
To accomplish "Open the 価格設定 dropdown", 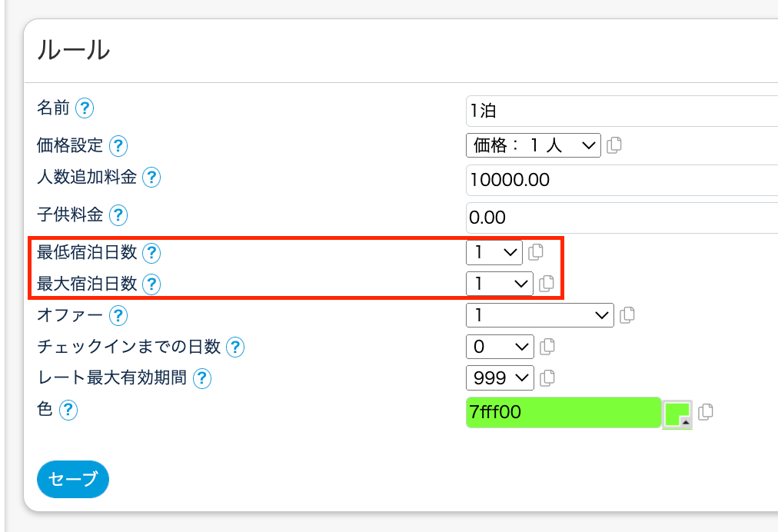I will [533, 145].
